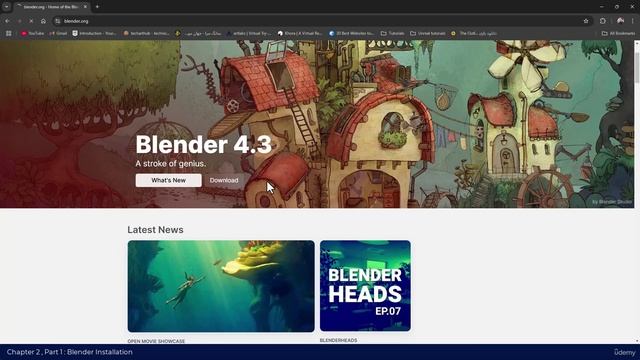Click the BLENDERHEADS label
The image size is (640, 360).
(338, 340)
